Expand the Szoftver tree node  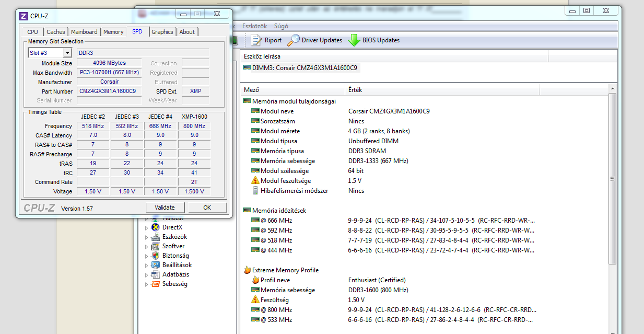point(147,246)
